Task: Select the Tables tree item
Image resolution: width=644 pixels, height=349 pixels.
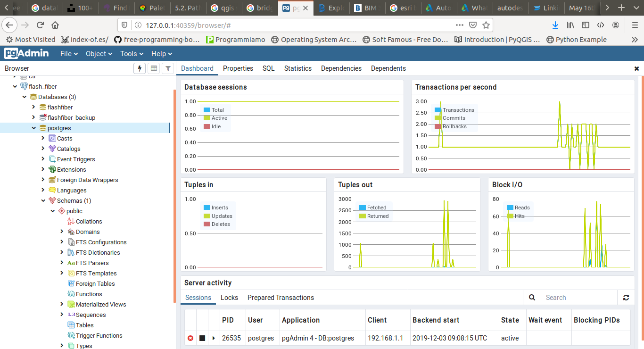Action: pos(84,325)
